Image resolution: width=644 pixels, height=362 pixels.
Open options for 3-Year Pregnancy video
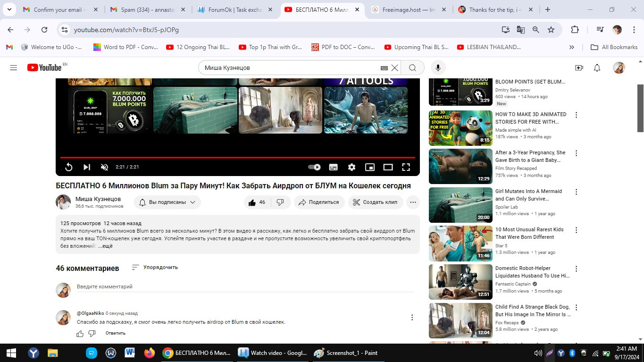pyautogui.click(x=576, y=153)
